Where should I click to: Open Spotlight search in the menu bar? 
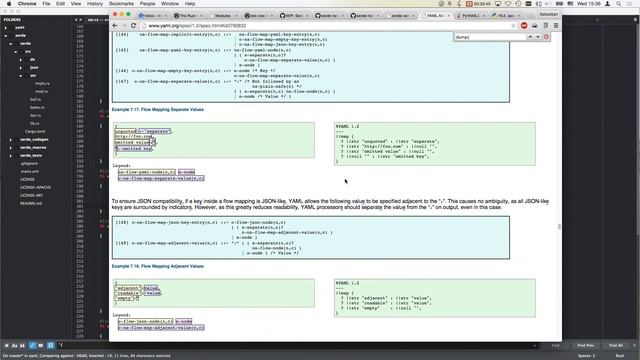pyautogui.click(x=619, y=4)
